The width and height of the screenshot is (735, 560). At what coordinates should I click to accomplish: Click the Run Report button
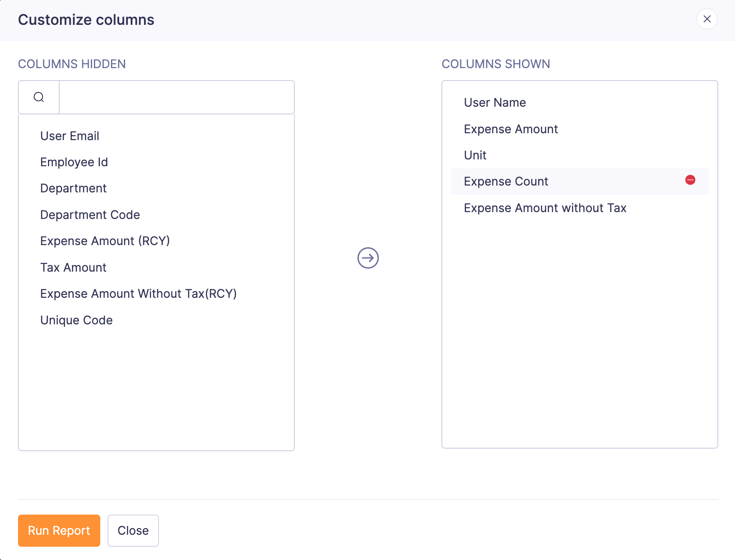[59, 530]
